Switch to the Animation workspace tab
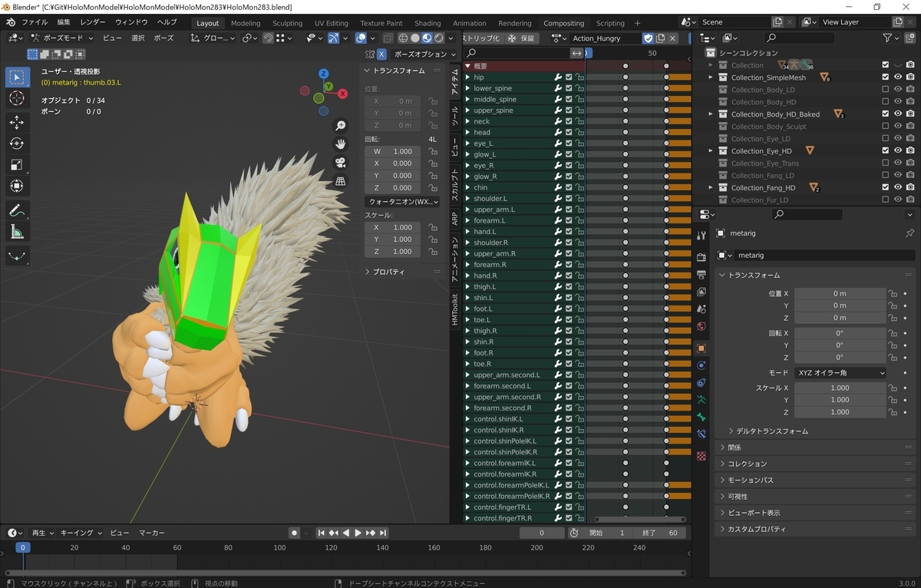This screenshot has width=921, height=588. pos(469,23)
